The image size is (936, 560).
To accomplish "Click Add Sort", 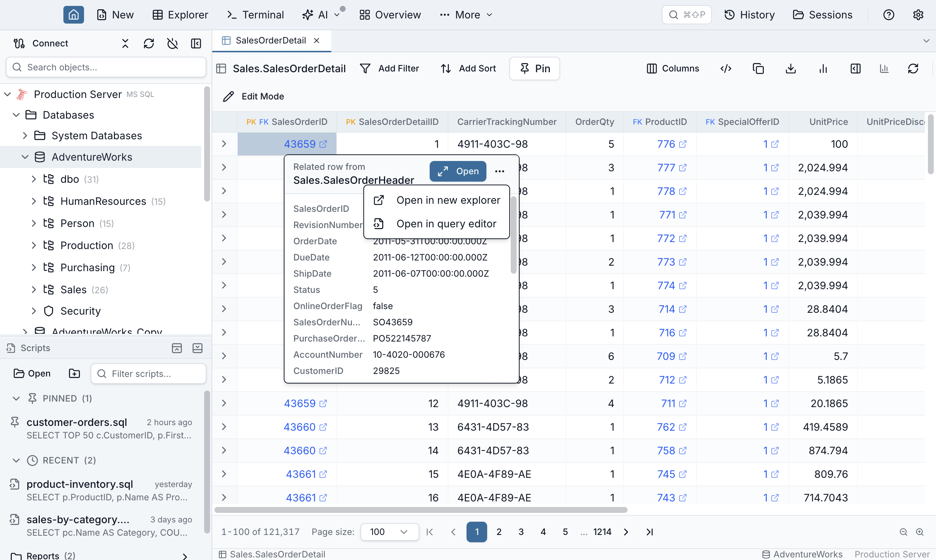I will 468,68.
